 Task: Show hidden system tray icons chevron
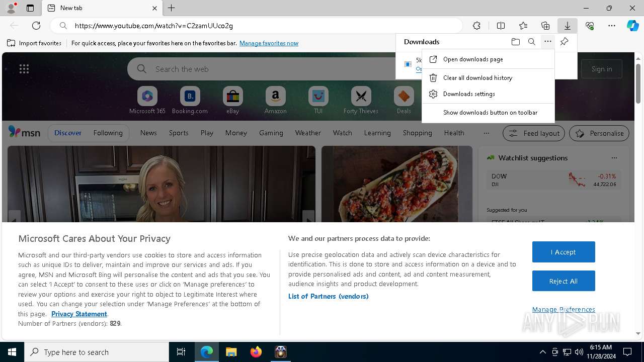tap(542, 352)
